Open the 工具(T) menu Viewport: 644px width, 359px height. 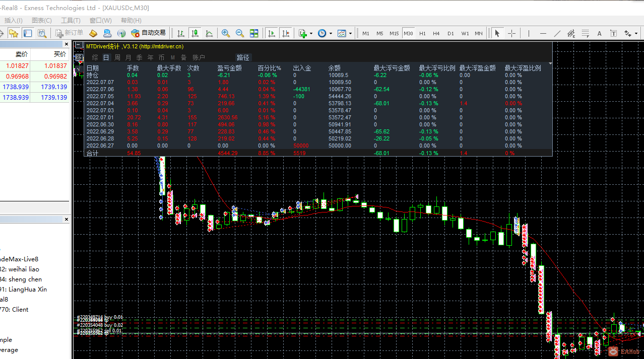click(71, 20)
